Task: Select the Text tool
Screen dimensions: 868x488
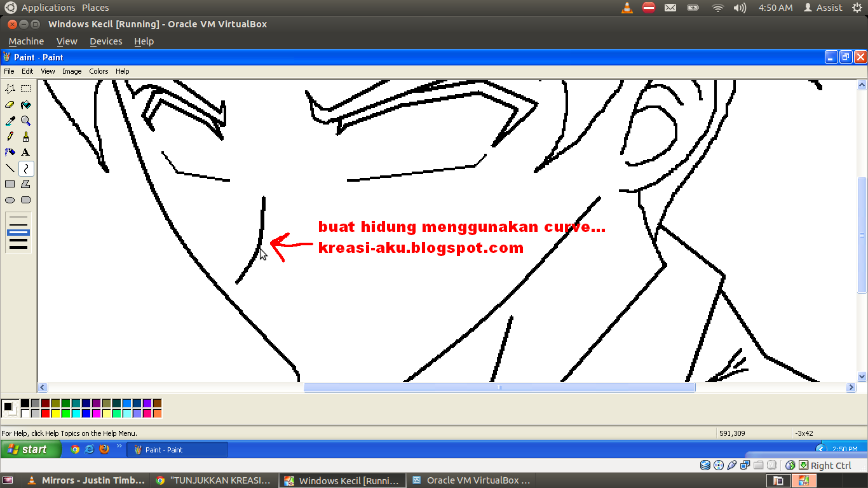Action: coord(26,152)
